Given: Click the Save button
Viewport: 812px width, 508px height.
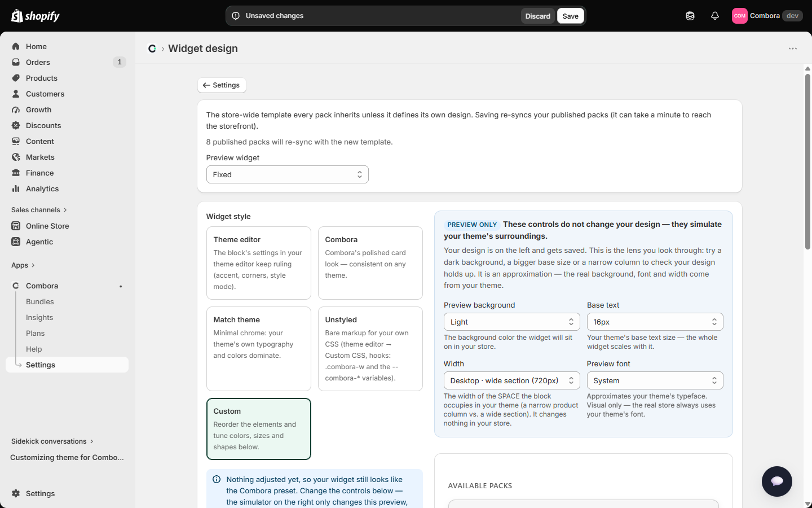Looking at the screenshot, I should pyautogui.click(x=570, y=16).
